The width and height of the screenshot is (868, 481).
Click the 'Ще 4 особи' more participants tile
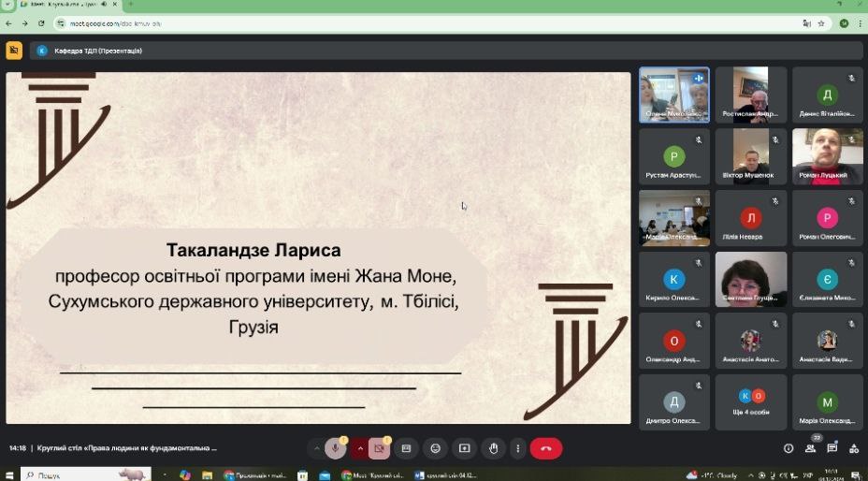coord(751,403)
